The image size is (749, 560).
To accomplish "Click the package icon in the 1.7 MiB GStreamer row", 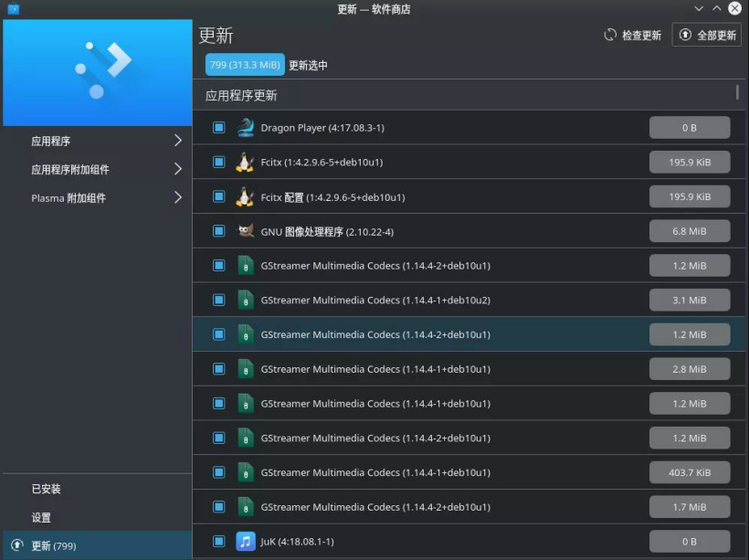I will click(x=246, y=506).
